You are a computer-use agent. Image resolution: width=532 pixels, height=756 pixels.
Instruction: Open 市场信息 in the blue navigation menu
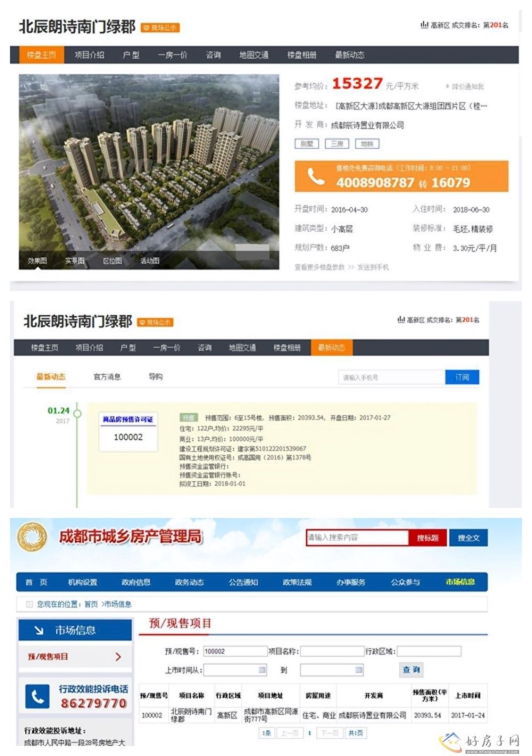(460, 582)
